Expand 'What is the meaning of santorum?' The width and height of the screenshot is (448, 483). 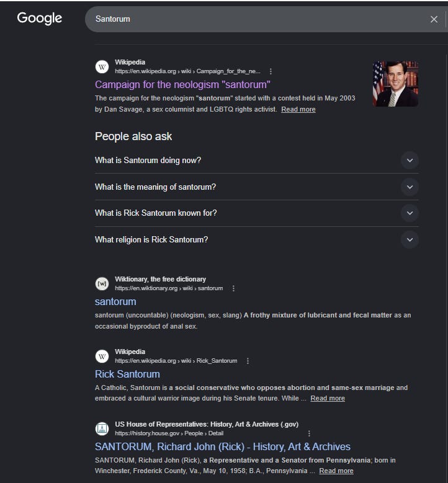tap(256, 187)
